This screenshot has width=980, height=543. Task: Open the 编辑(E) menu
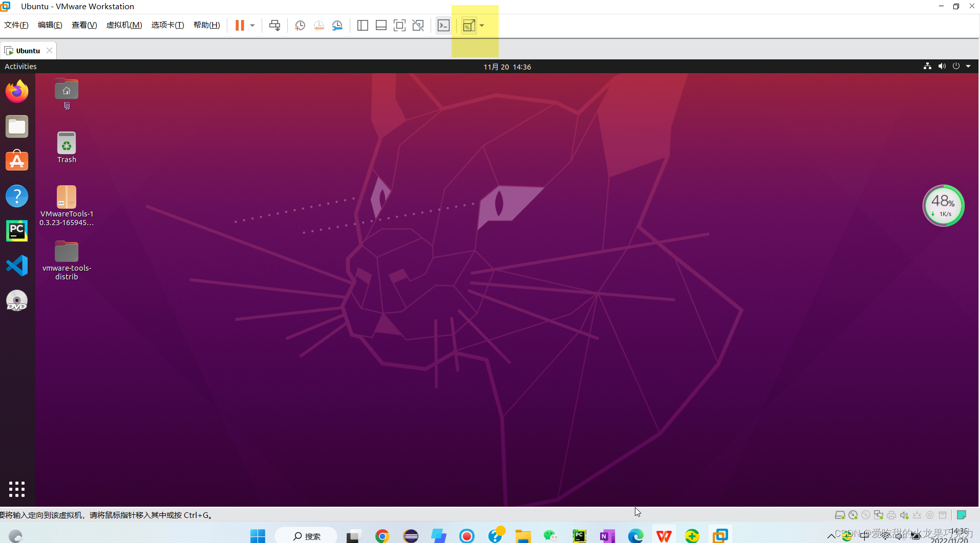(x=50, y=25)
